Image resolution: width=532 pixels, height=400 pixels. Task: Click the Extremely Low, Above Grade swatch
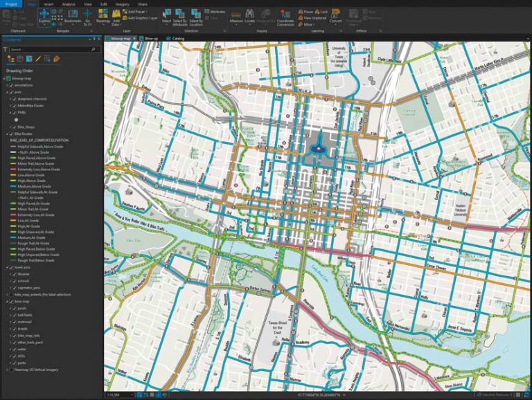tap(14, 169)
